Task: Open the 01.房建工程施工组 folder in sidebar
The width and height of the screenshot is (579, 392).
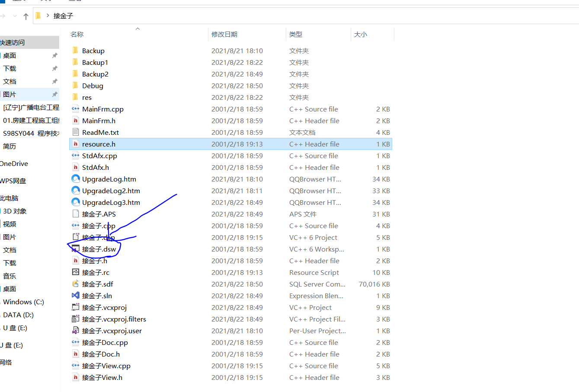Action: click(31, 120)
